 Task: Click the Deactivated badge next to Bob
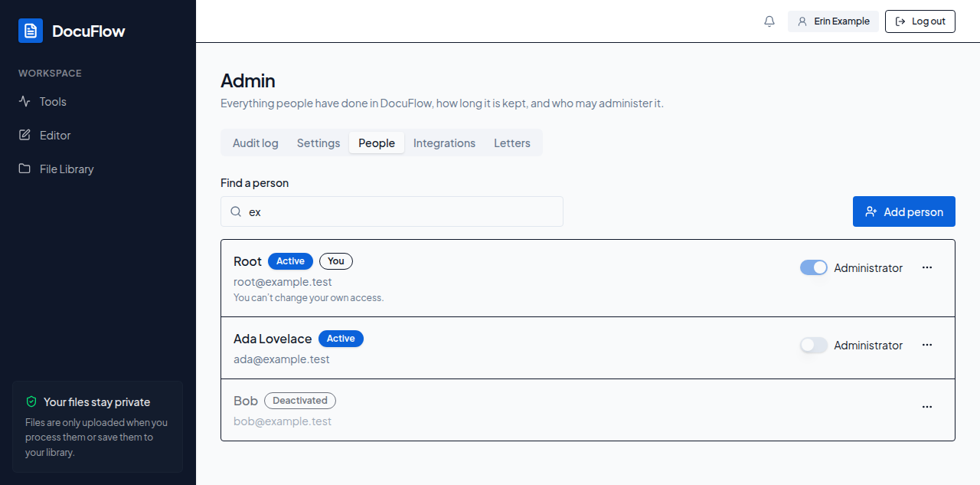click(300, 401)
